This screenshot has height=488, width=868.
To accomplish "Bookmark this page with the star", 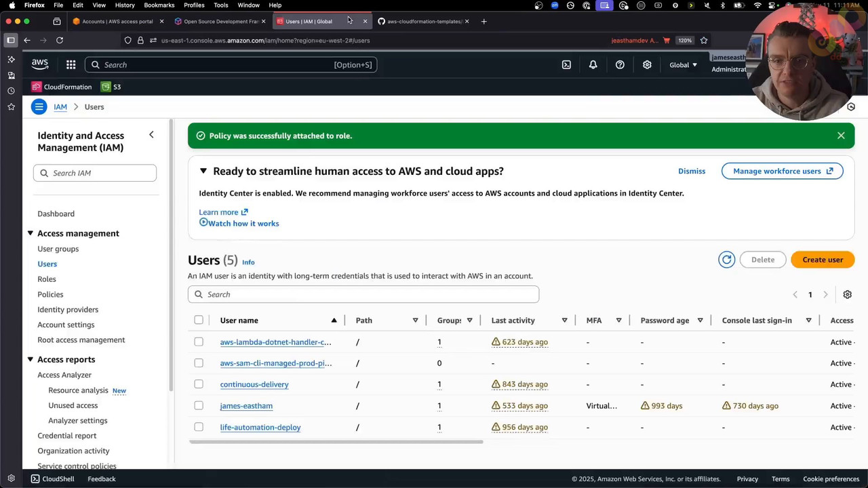I will click(704, 40).
